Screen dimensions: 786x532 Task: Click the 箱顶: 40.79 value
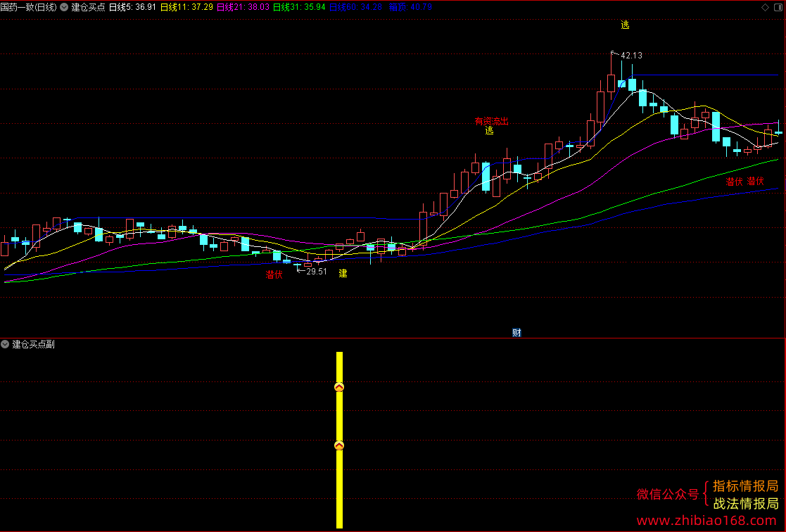point(410,7)
